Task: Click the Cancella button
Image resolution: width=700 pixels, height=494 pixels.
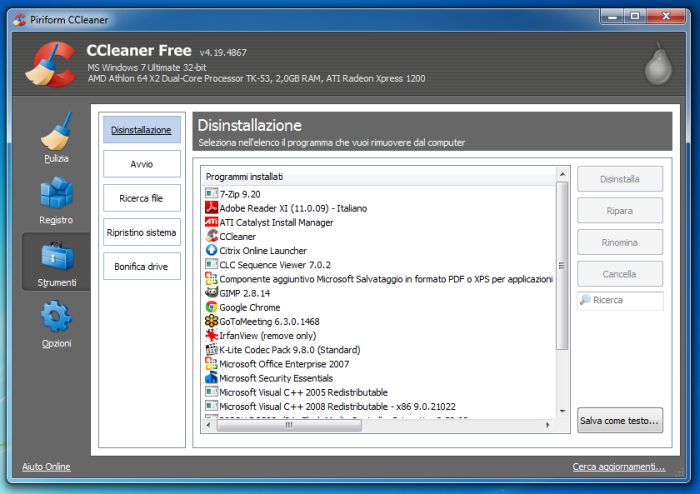Action: click(620, 274)
